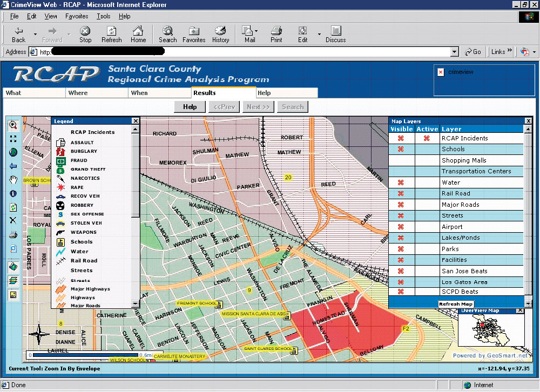
Task: Click the green refresh map tool icon
Action: click(x=13, y=207)
